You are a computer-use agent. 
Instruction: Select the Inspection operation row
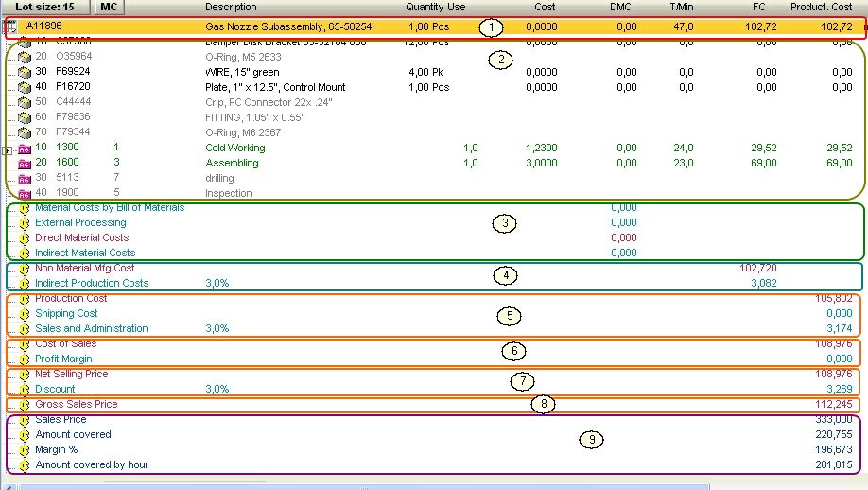click(229, 193)
